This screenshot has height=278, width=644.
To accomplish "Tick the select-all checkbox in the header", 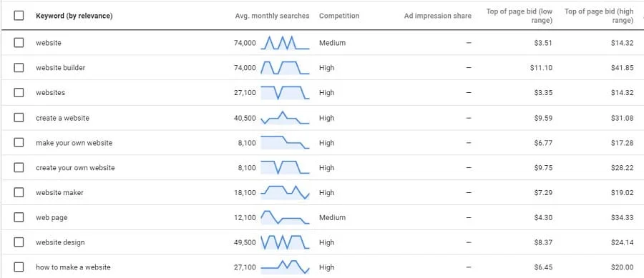I will click(19, 16).
